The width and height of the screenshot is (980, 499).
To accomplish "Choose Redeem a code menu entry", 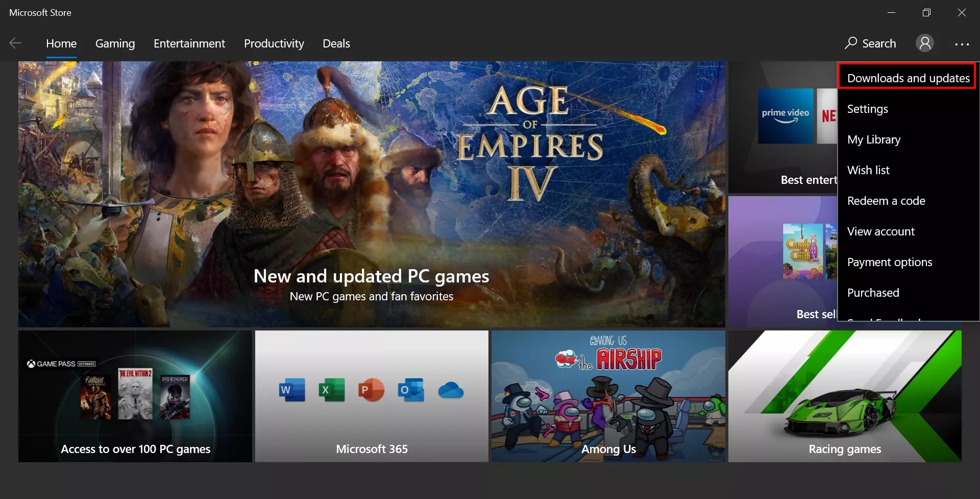I will [x=909, y=201].
